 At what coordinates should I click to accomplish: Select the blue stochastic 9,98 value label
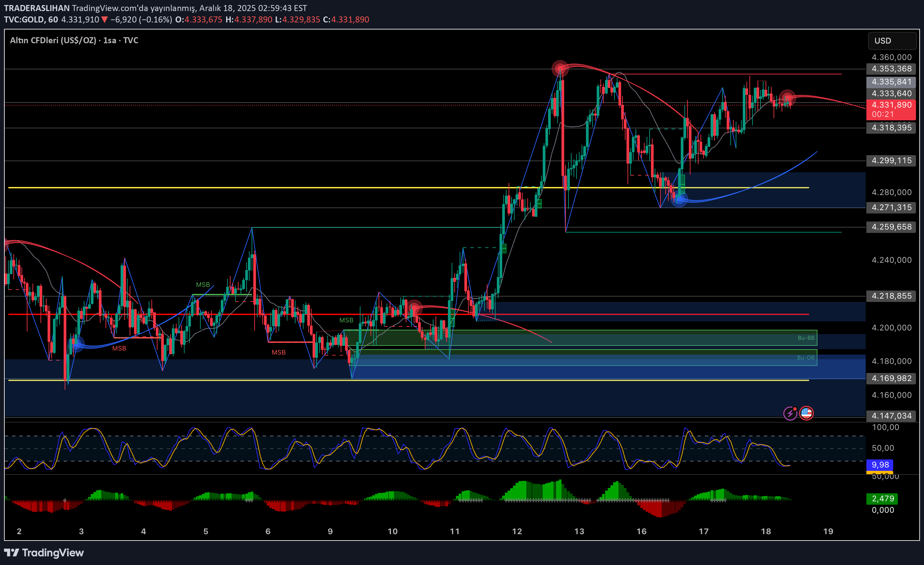click(x=880, y=465)
